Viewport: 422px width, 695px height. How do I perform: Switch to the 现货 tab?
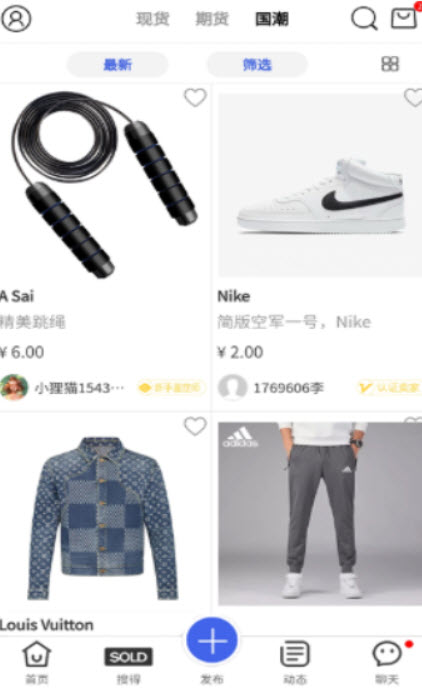click(x=153, y=19)
